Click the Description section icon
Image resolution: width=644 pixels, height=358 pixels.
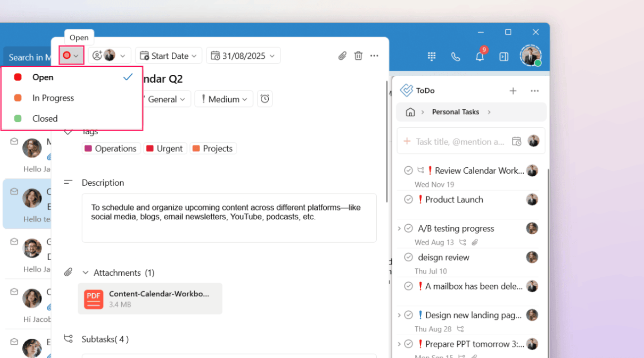click(68, 182)
